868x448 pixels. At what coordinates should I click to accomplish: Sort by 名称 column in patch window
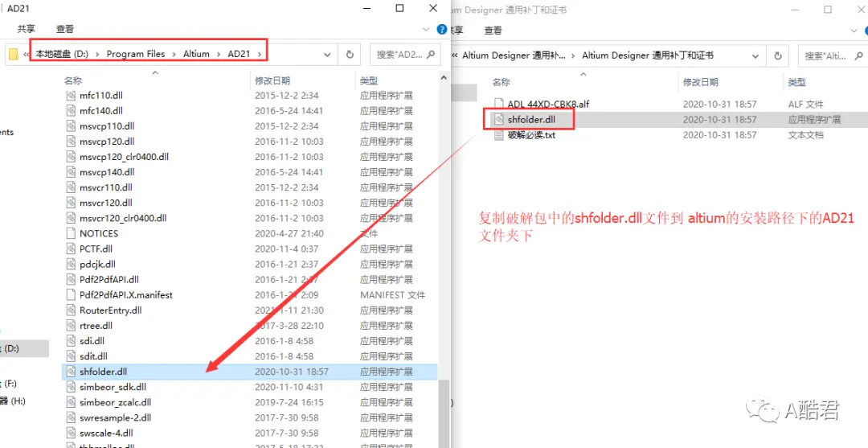(x=501, y=82)
